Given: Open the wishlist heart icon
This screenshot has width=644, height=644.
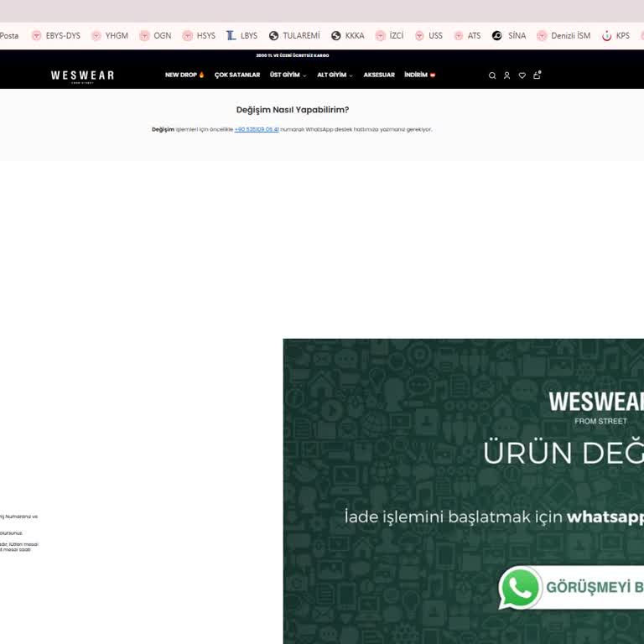Looking at the screenshot, I should 522,75.
